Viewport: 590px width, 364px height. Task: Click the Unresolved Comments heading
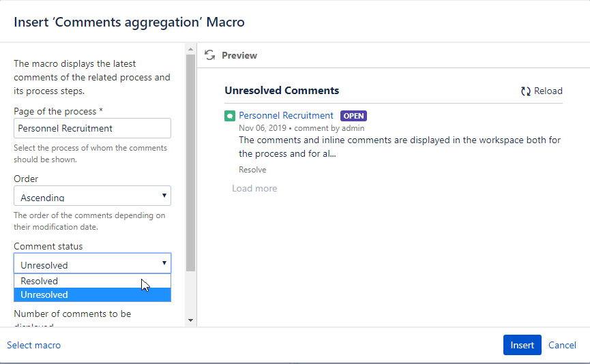pyautogui.click(x=282, y=91)
